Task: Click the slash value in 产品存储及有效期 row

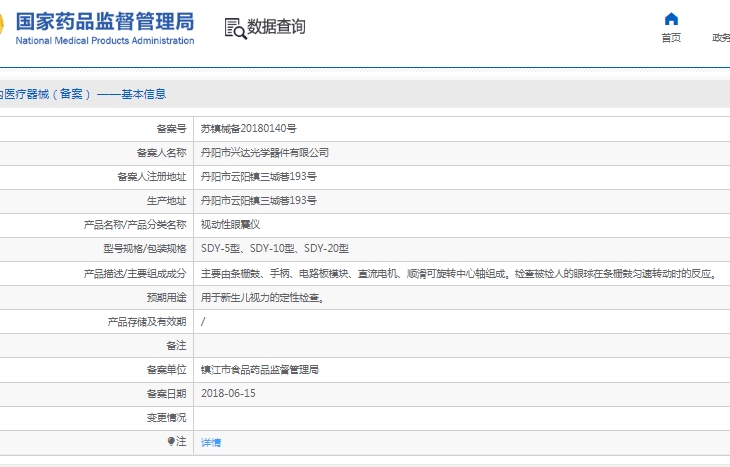Action: click(203, 322)
